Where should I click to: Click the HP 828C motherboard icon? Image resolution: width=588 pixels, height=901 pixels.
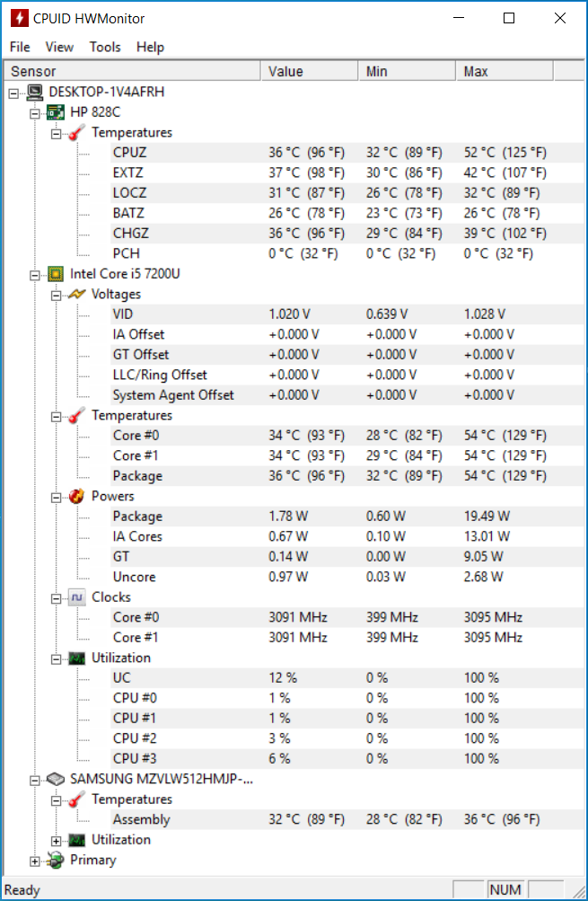tap(56, 112)
